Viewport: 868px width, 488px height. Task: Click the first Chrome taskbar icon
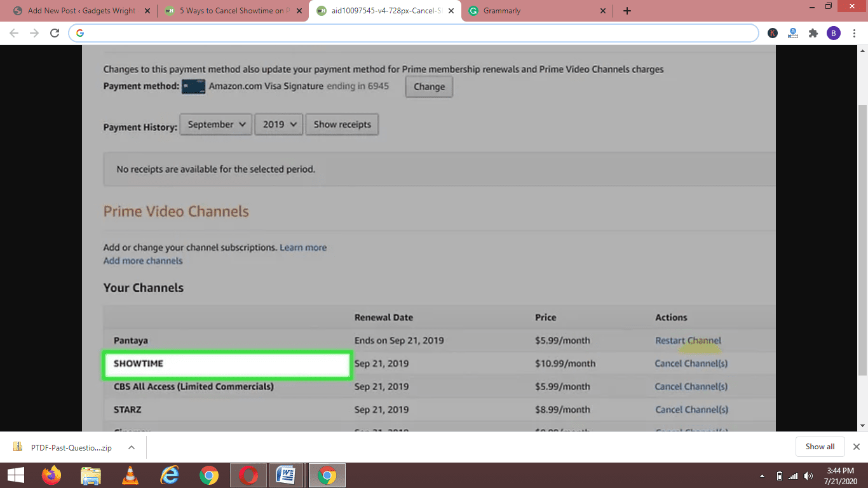pos(209,475)
